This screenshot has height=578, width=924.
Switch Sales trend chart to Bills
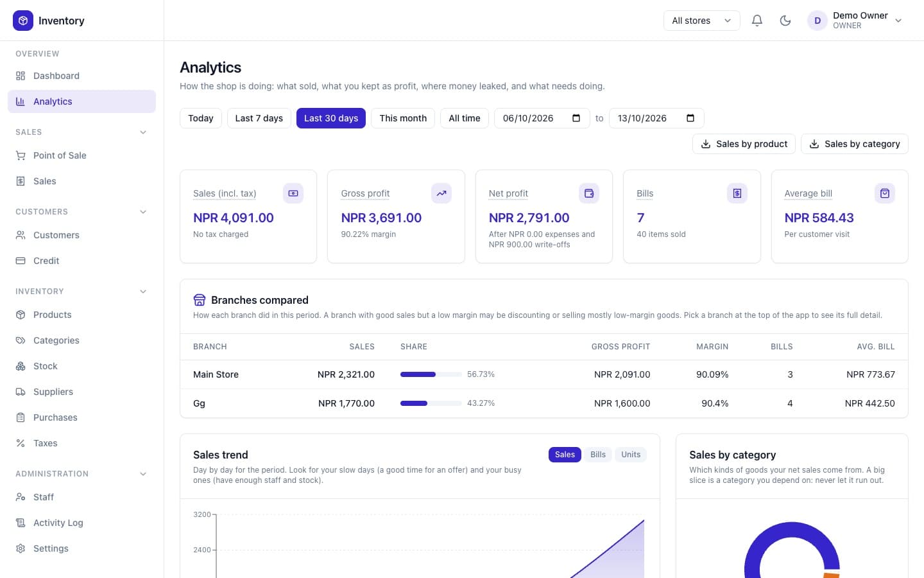598,455
